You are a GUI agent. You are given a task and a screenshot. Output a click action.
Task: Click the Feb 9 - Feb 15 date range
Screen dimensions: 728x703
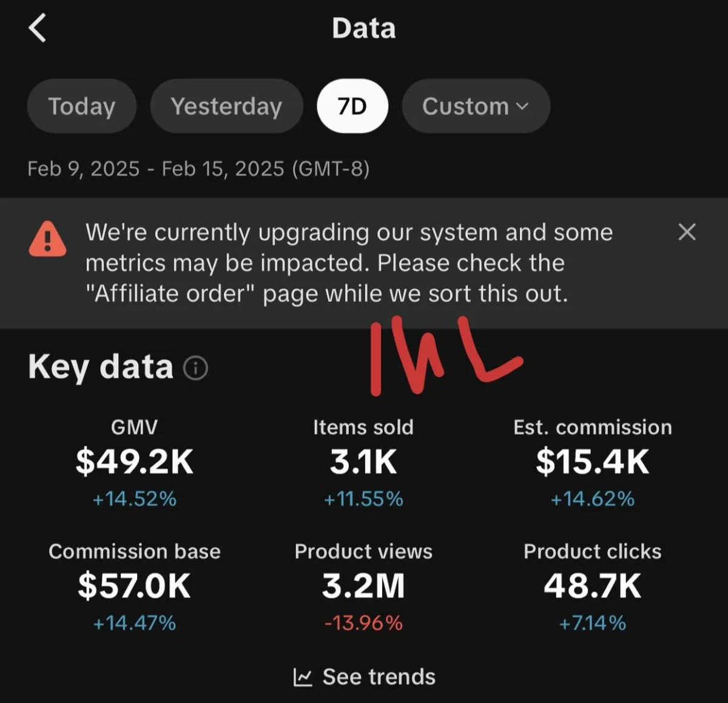pyautogui.click(x=198, y=168)
